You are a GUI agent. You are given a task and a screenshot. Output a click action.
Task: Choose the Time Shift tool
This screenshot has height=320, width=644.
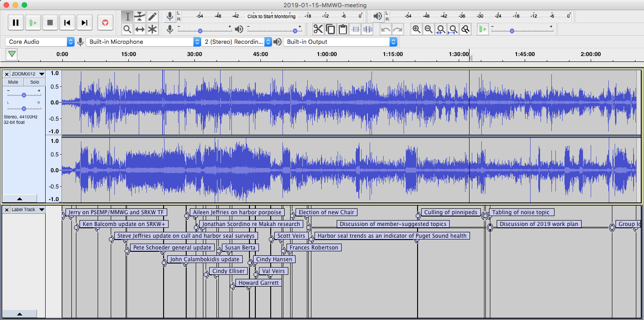point(140,29)
